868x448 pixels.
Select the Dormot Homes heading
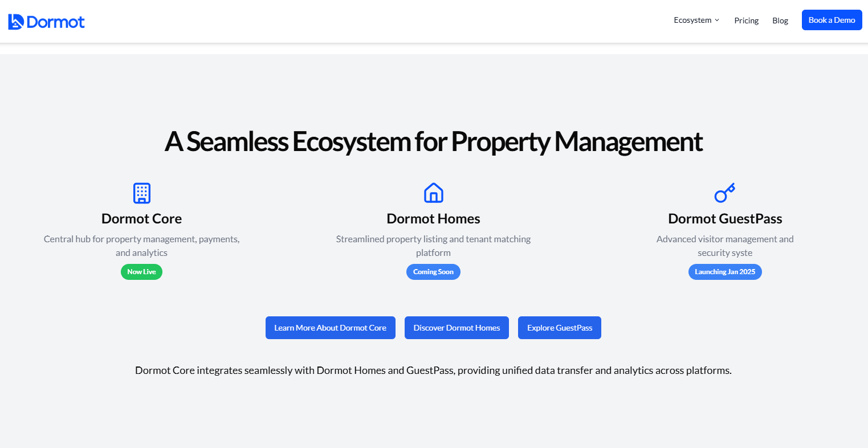click(x=433, y=219)
